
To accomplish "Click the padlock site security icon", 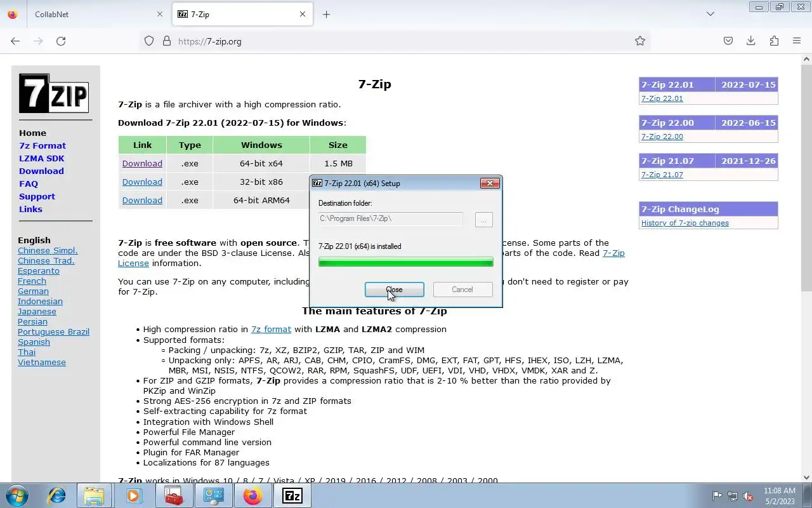I will 167,41.
